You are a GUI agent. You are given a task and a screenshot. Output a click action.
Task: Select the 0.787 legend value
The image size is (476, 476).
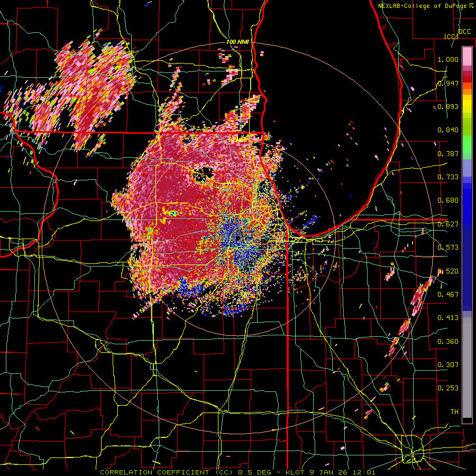tap(448, 153)
